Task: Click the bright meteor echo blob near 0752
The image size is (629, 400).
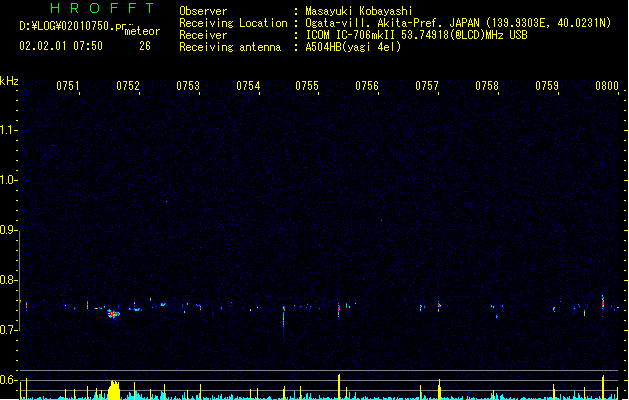Action: coord(114,314)
